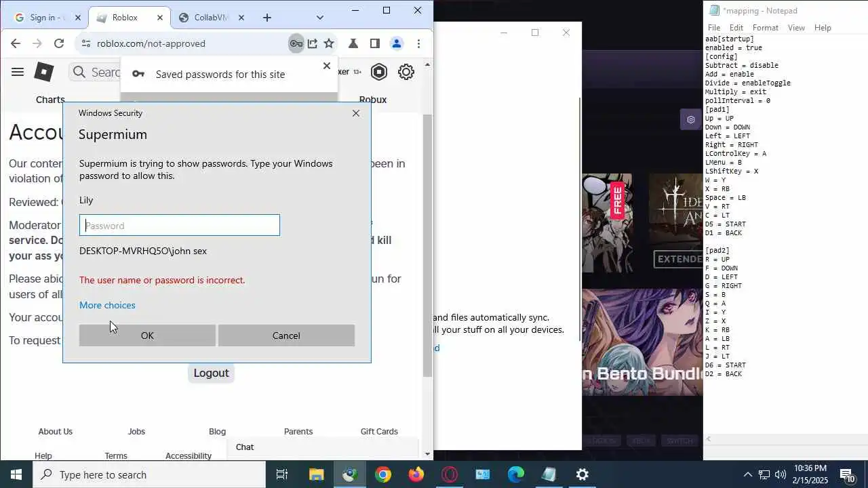Open Notepad File menu

tap(714, 28)
